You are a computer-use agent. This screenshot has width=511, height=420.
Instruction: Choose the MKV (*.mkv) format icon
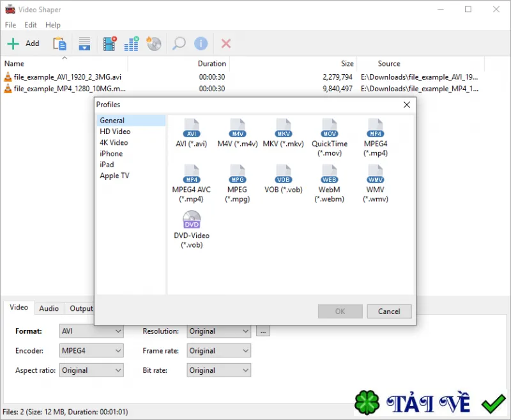coord(284,128)
